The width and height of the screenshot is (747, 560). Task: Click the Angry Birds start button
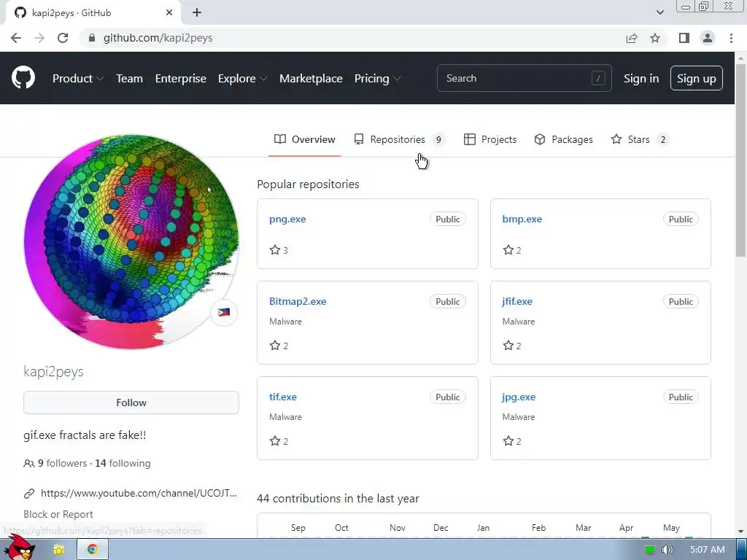tap(19, 548)
